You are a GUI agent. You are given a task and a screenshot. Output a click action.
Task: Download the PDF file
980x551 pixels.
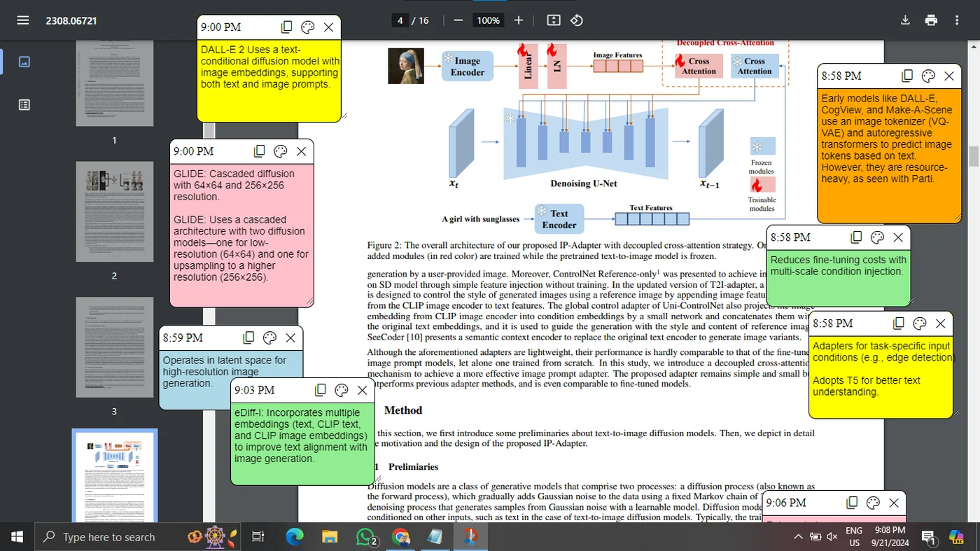905,20
